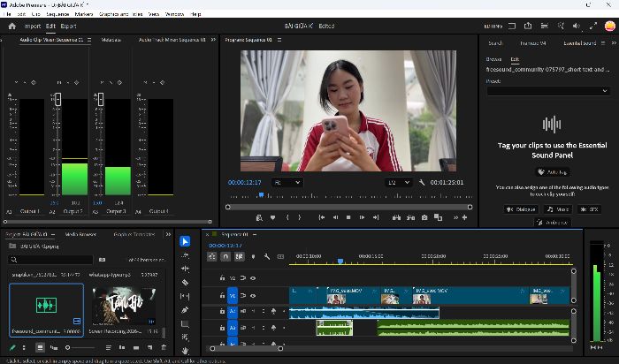The width and height of the screenshot is (619, 364).
Task: Expand audio mixer panel overflow tabs
Action: tap(213, 40)
